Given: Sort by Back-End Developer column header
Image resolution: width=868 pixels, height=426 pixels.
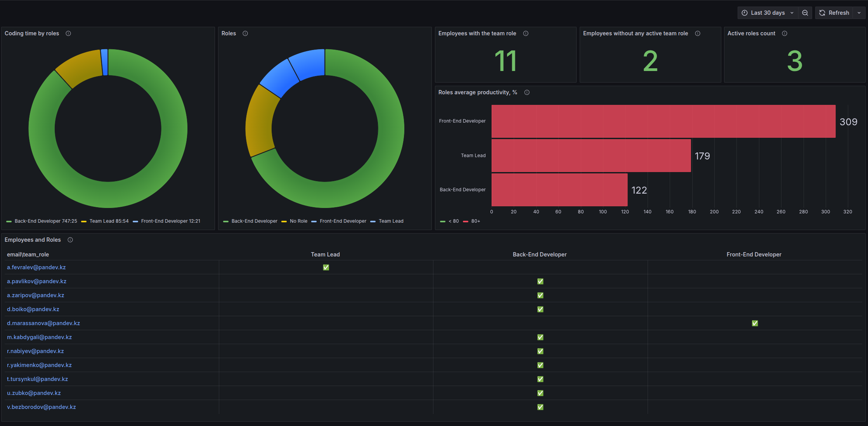Looking at the screenshot, I should click(x=539, y=255).
